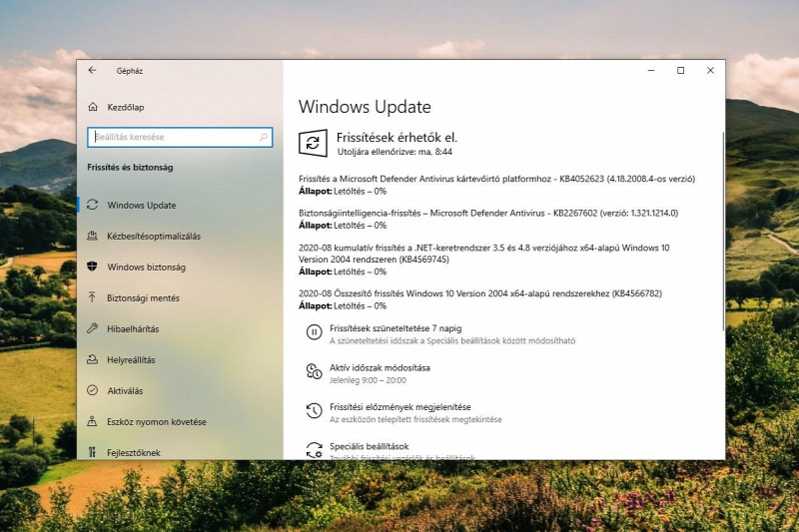Click the Hibaelhárítás wrench icon

(92, 328)
